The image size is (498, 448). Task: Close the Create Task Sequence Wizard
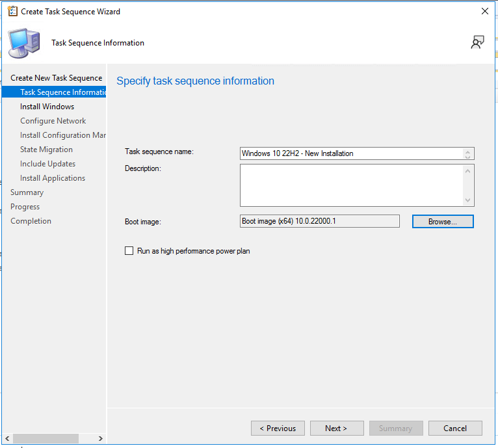point(484,12)
